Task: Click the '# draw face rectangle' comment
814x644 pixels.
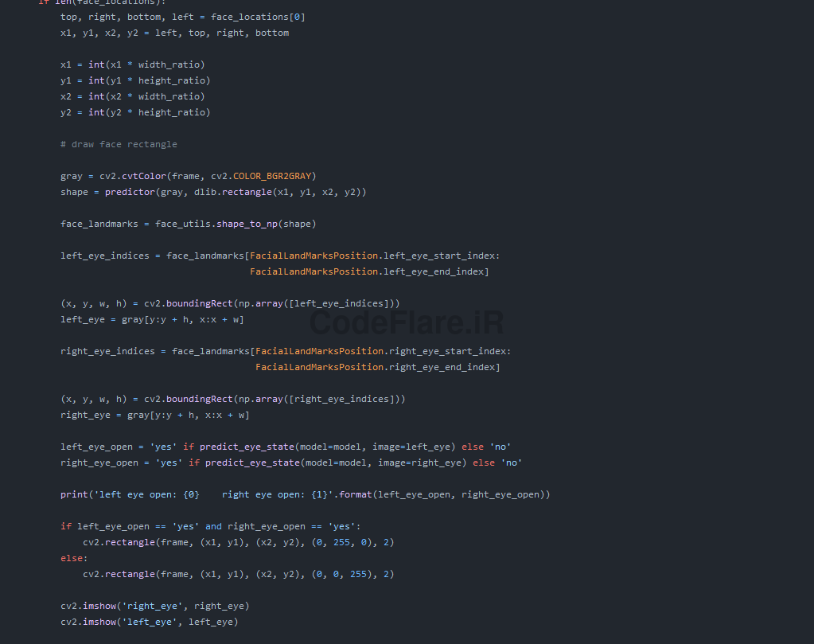Action: tap(119, 144)
